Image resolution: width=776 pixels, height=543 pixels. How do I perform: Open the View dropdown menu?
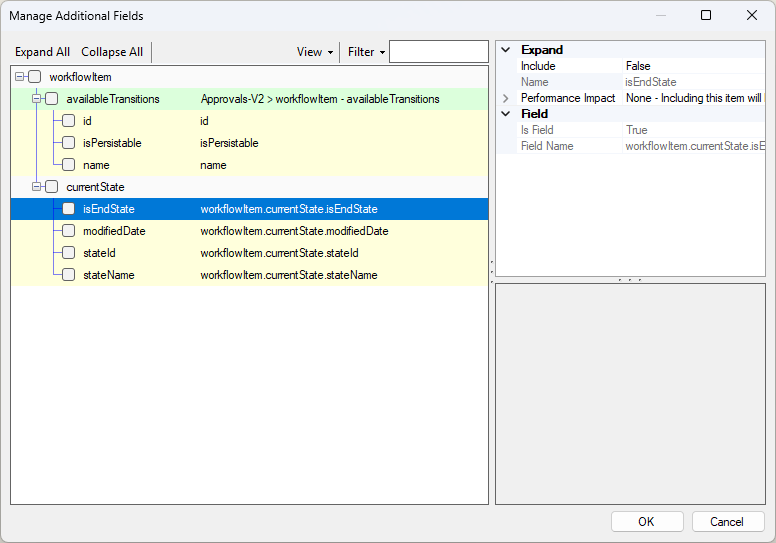315,52
